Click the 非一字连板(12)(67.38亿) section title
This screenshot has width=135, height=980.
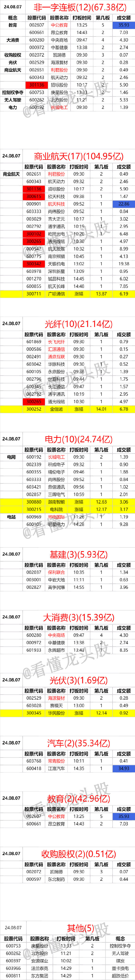(80, 7)
